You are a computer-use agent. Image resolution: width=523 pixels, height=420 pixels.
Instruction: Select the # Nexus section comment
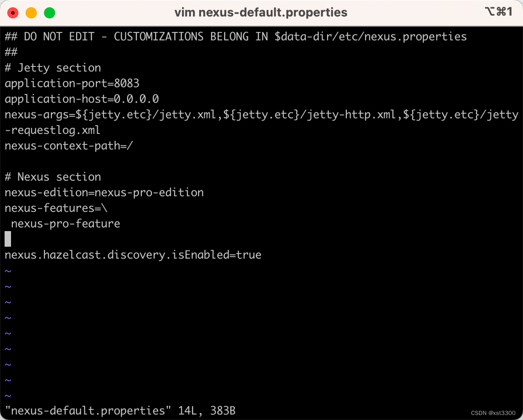pos(52,177)
